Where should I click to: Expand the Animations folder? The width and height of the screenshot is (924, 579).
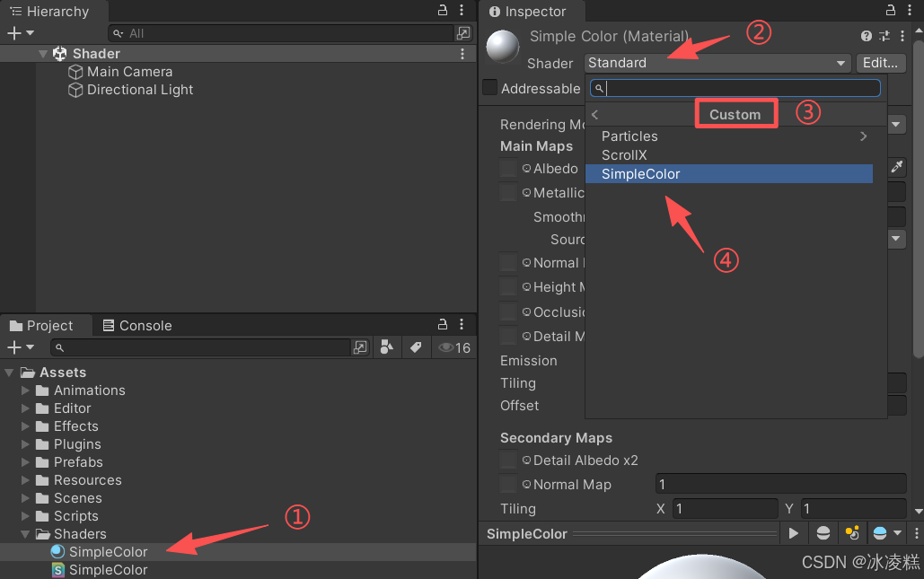tap(25, 390)
